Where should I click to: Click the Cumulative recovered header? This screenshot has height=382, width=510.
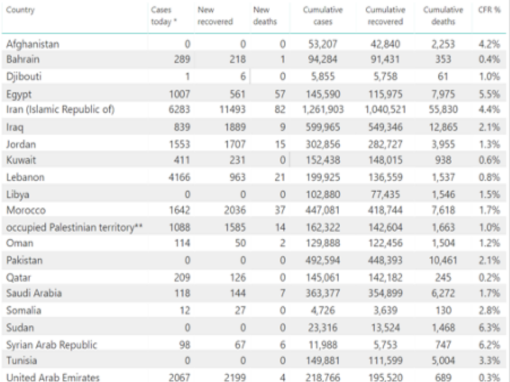[x=385, y=16]
